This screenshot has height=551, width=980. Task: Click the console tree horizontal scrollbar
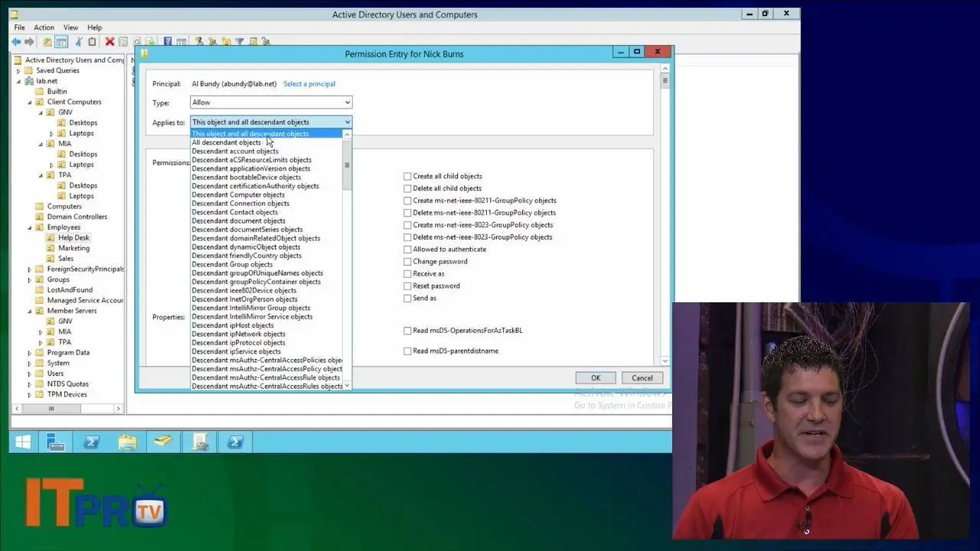point(69,409)
